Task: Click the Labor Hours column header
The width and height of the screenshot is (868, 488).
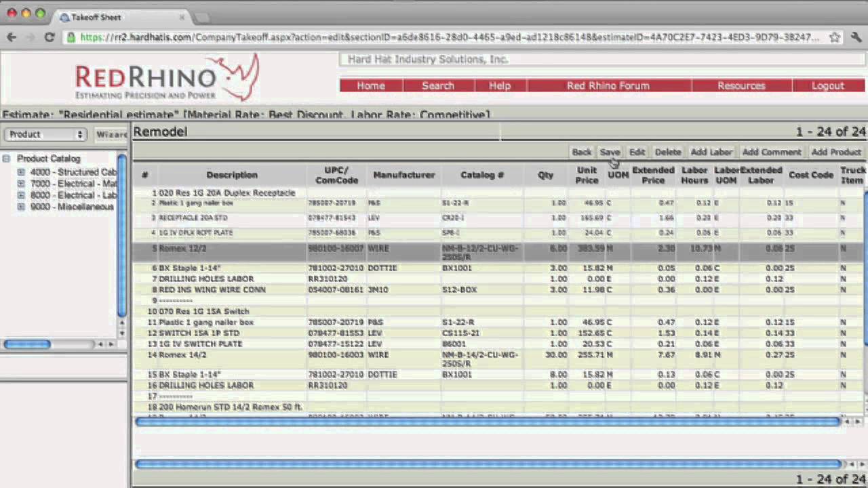Action: click(x=694, y=175)
